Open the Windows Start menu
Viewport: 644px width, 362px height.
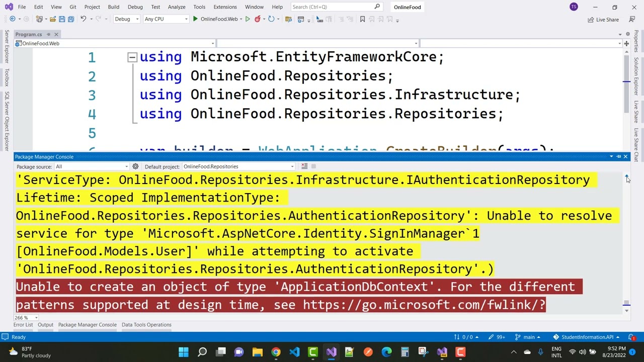[x=184, y=352]
